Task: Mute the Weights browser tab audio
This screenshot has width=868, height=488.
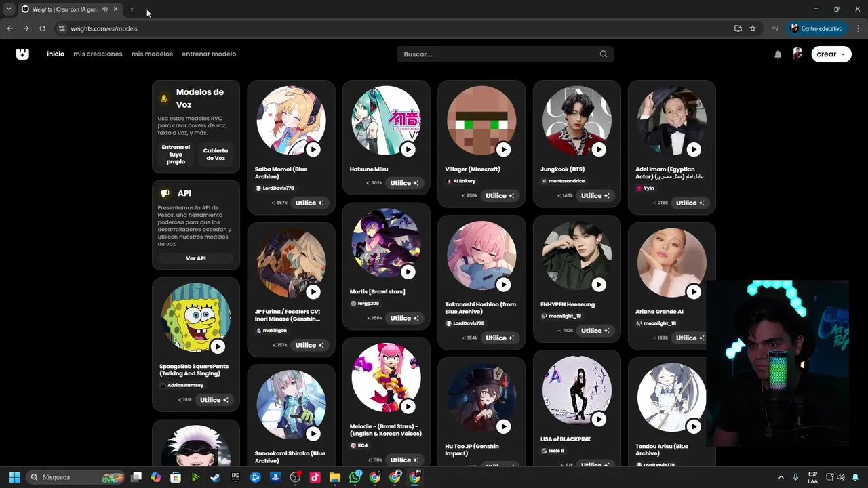Action: [104, 9]
